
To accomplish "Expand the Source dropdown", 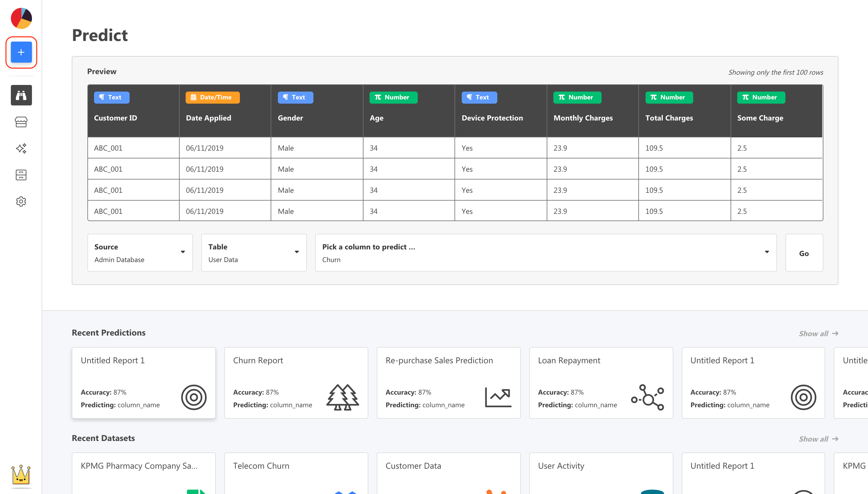I will pyautogui.click(x=140, y=252).
